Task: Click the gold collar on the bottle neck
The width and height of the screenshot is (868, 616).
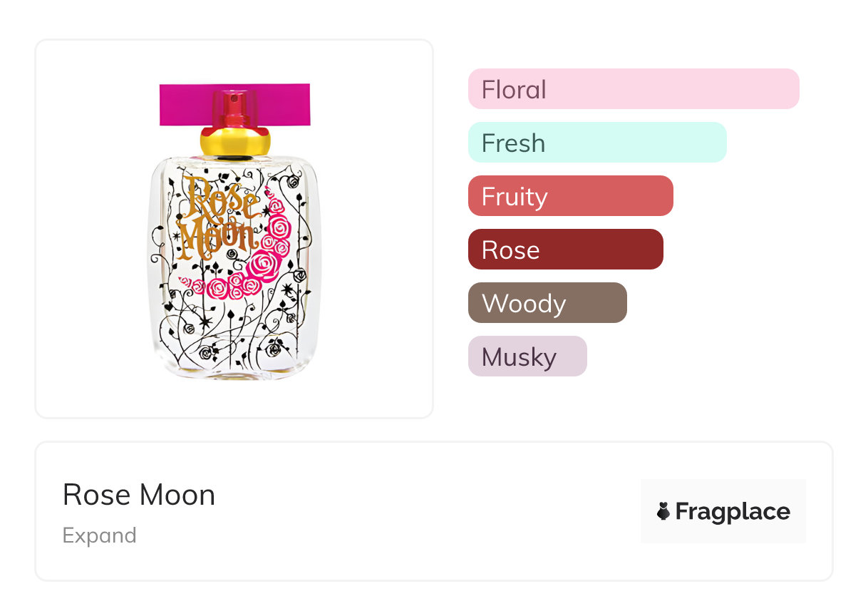Action: click(234, 142)
